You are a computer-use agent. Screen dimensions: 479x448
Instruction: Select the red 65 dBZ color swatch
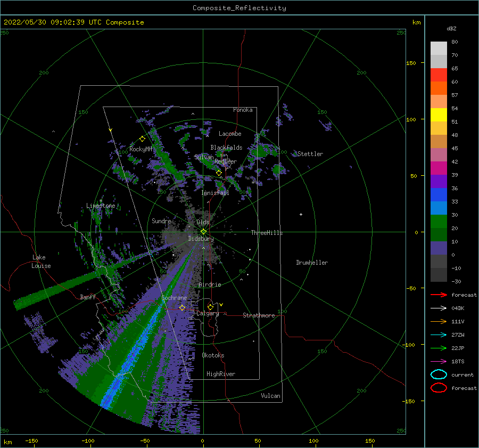[439, 75]
